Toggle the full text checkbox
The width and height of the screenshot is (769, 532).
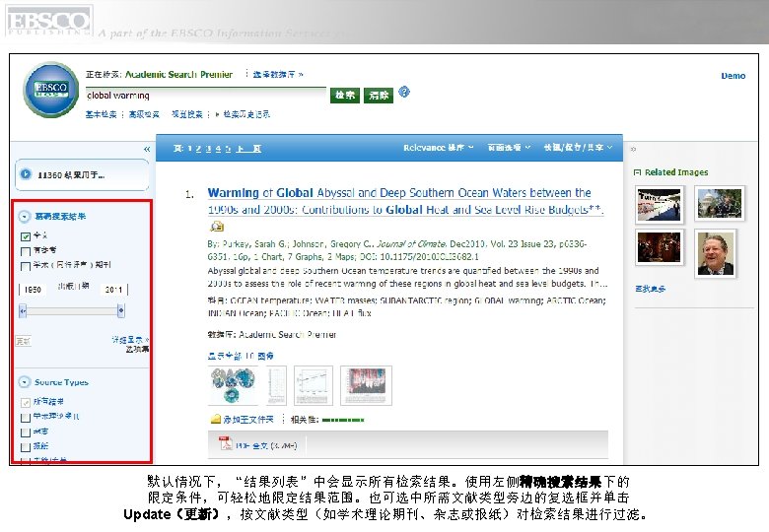pyautogui.click(x=26, y=236)
